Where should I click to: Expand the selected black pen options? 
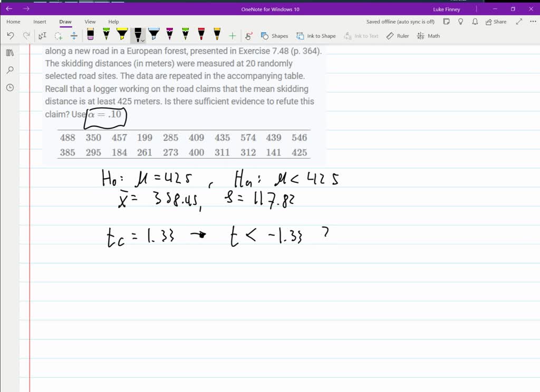point(142,40)
